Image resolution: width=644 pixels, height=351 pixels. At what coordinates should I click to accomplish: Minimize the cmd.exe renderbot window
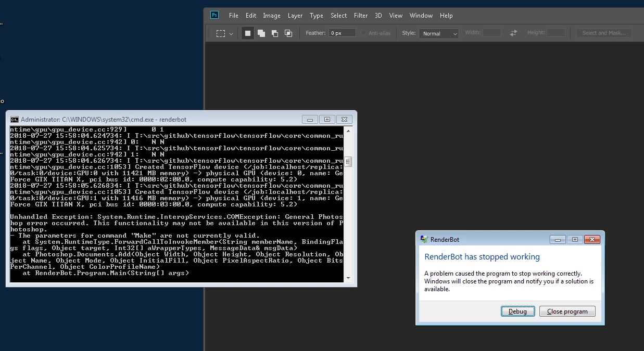tap(310, 120)
